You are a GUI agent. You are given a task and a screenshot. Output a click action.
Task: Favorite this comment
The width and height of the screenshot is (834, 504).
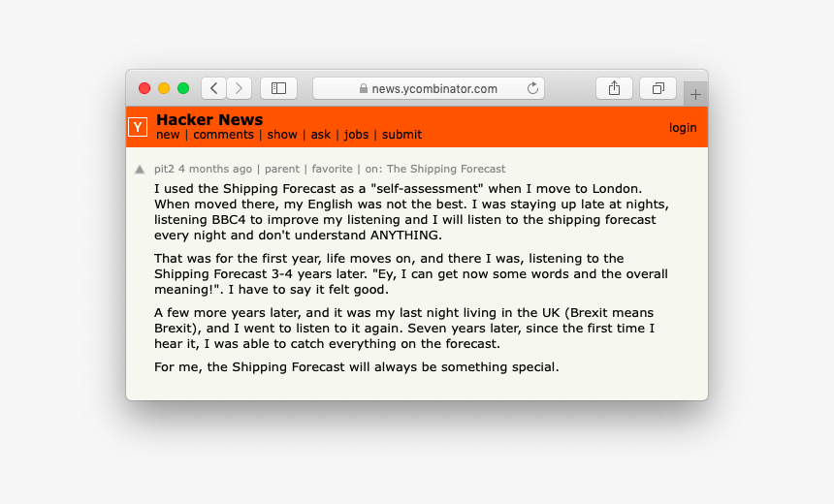[x=332, y=169]
